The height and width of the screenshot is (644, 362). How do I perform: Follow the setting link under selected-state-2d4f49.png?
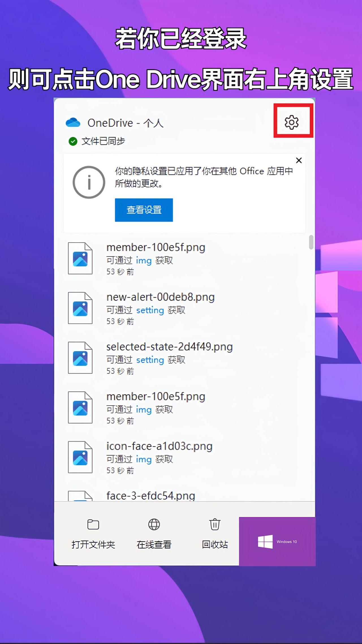coord(150,360)
